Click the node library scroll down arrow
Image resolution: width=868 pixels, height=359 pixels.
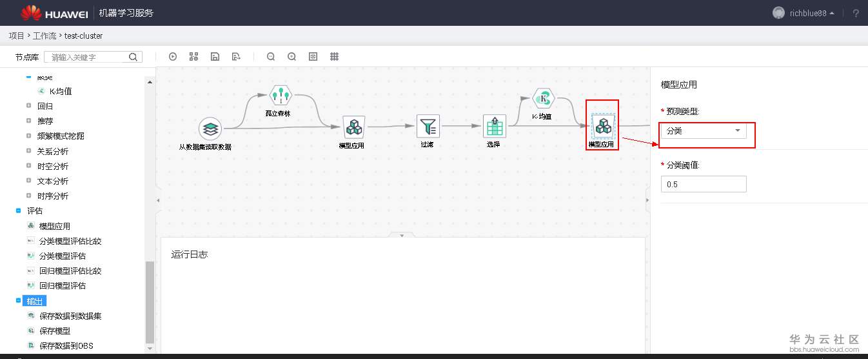point(150,349)
